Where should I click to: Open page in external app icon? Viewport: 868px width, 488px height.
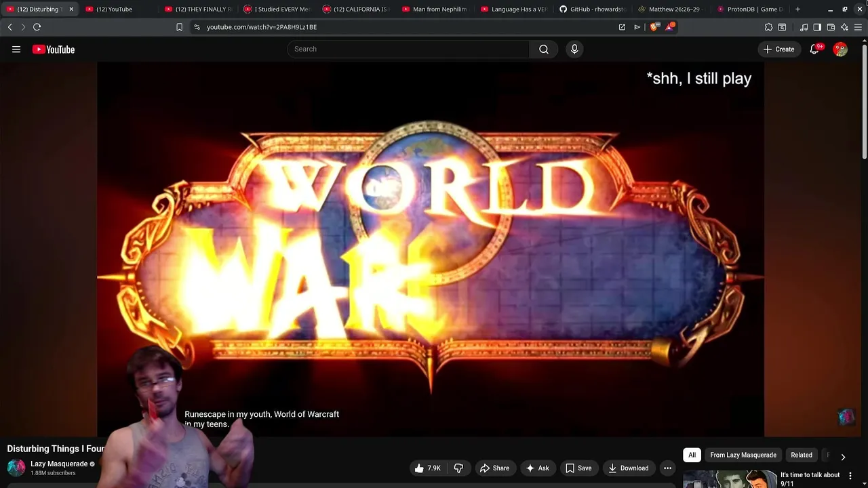click(622, 27)
